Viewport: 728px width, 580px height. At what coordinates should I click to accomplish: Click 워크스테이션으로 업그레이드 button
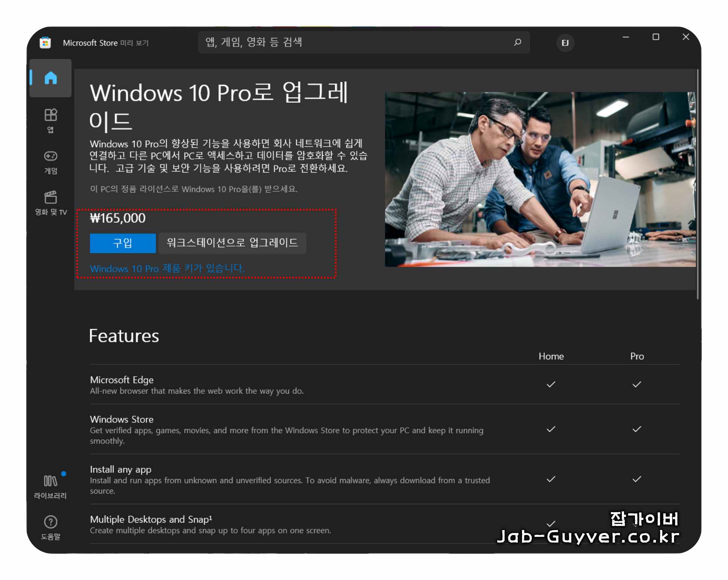232,243
